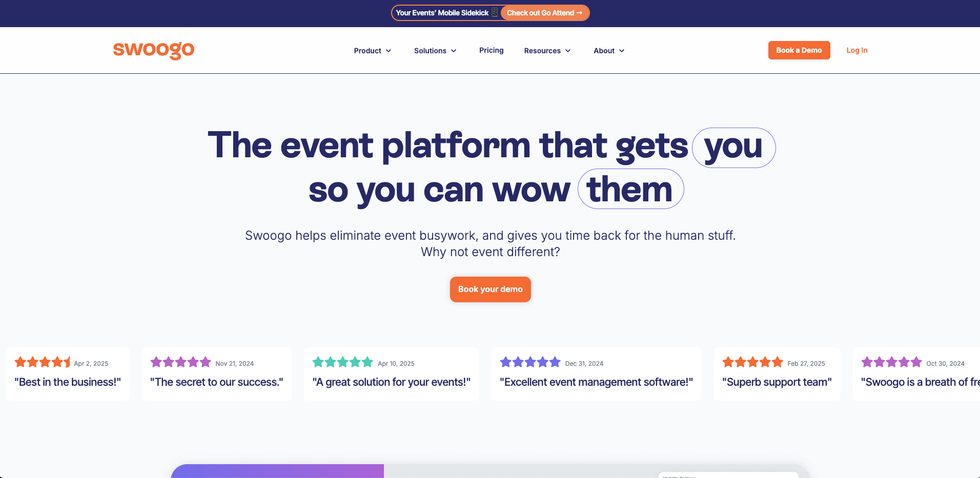Click 'Check out Go Attend' in the banner

[544, 13]
